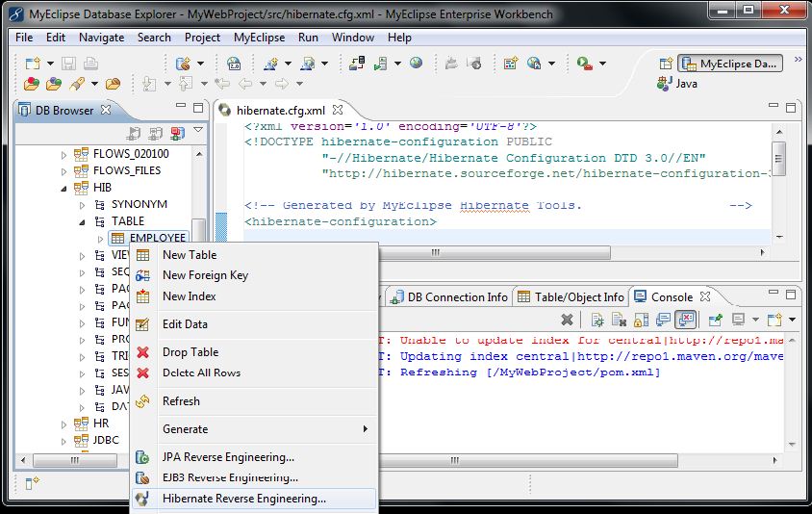Close the hibernate.cfg.xml editor tab

coord(338,110)
